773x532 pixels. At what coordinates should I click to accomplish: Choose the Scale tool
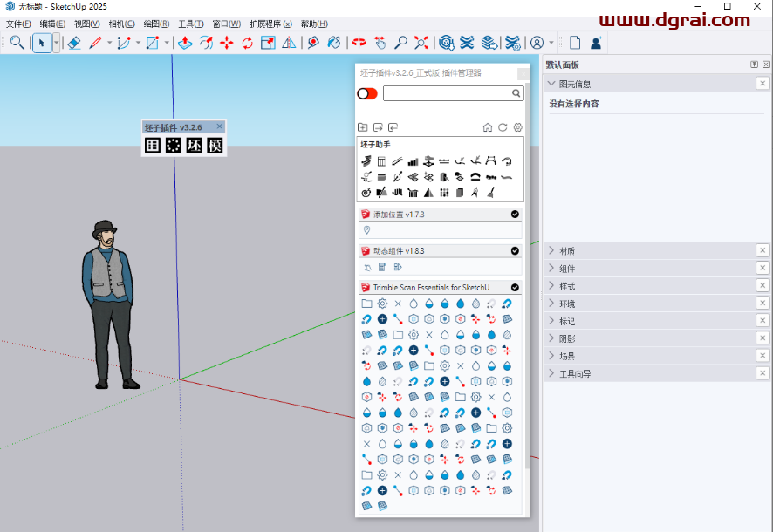coord(268,43)
